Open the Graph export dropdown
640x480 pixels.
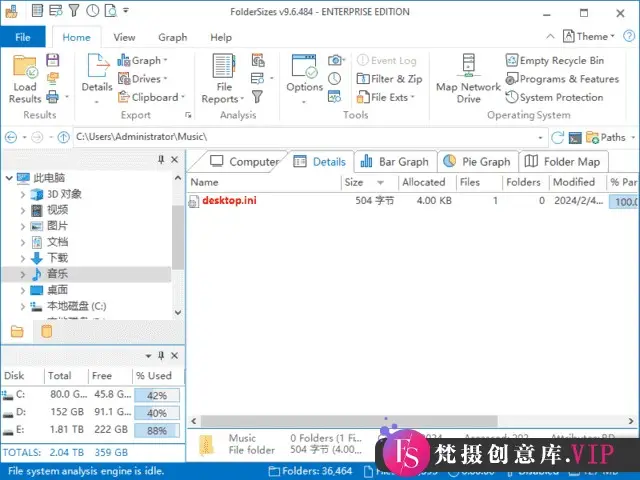[x=142, y=60]
